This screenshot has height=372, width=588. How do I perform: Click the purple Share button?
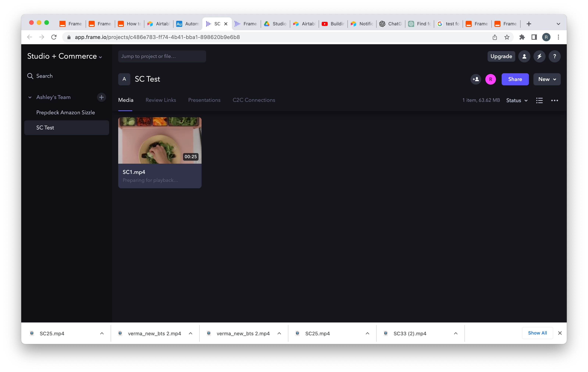(x=515, y=79)
